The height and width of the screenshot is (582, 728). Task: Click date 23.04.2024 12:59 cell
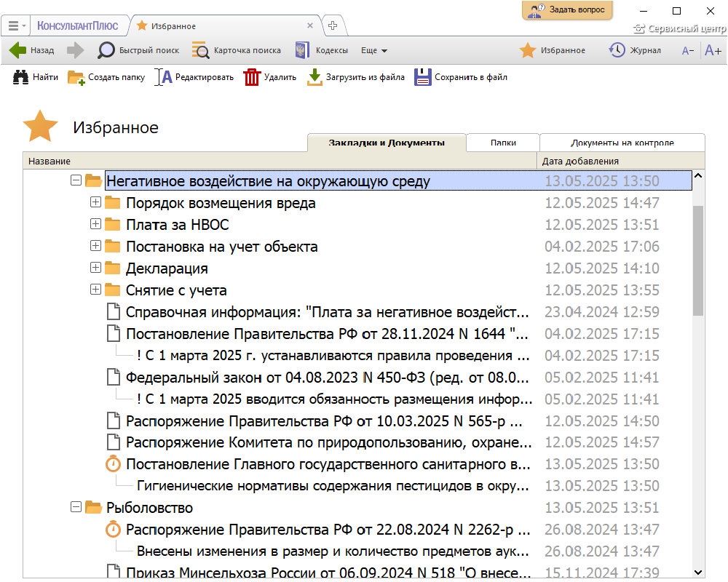[x=602, y=312]
